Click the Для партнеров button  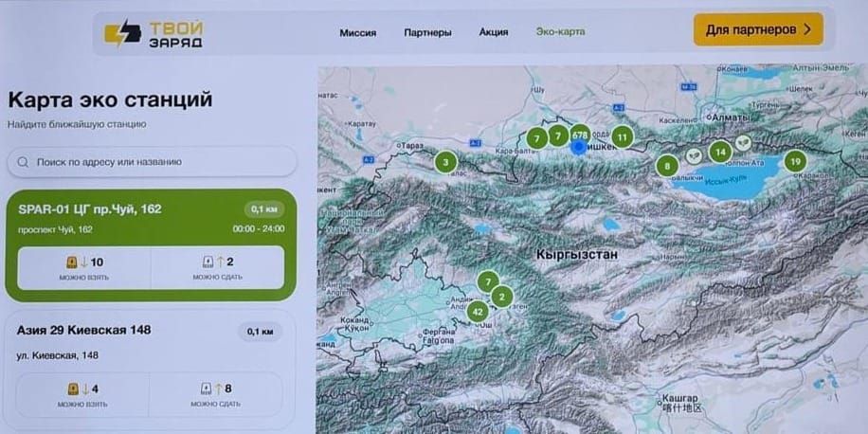[x=758, y=29]
